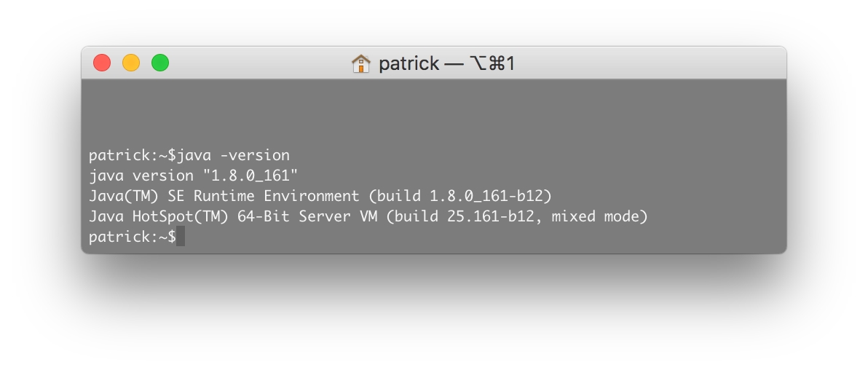Click the option-command-1 shortcut label in the title
This screenshot has width=868, height=370.
[x=493, y=63]
